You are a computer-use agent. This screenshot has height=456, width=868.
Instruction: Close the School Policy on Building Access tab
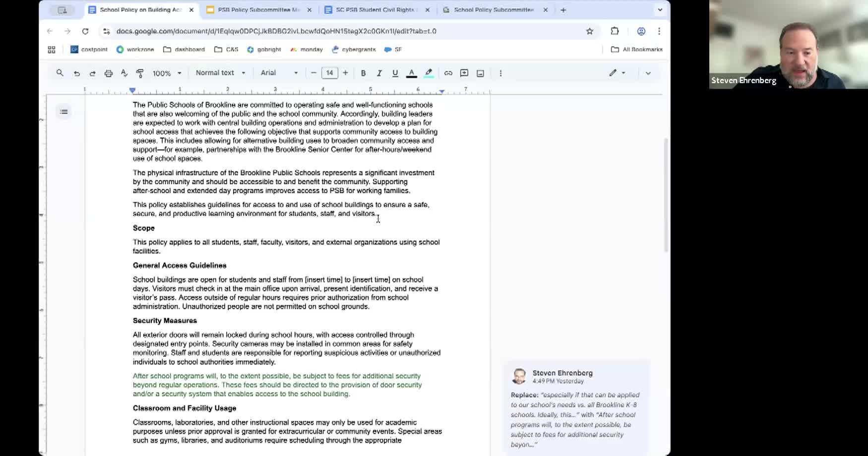191,10
